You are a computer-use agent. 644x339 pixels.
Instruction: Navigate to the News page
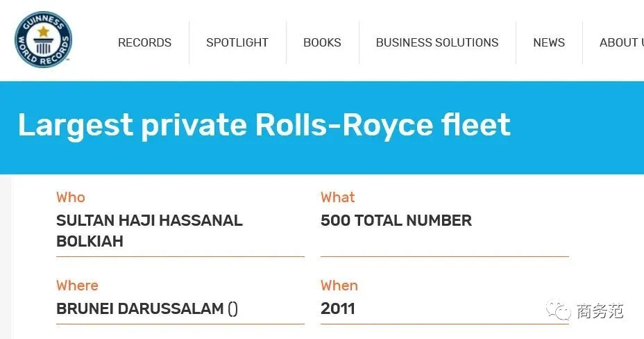click(549, 42)
